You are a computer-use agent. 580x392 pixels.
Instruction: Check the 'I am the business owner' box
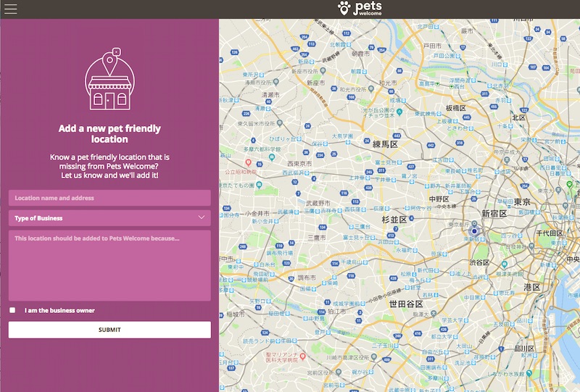pyautogui.click(x=12, y=311)
